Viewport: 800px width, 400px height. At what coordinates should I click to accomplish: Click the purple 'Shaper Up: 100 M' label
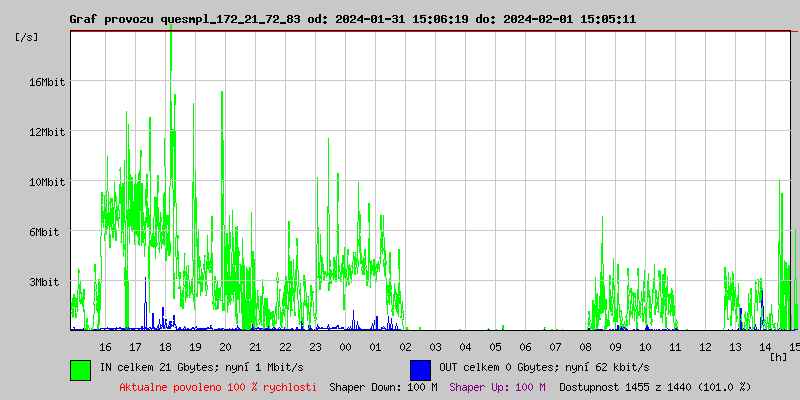click(497, 386)
